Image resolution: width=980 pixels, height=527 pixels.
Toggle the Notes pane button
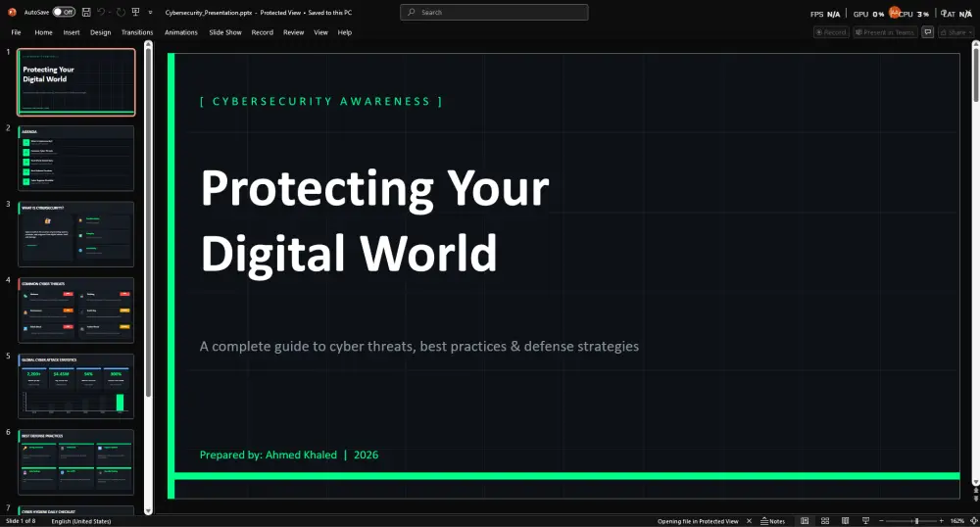(x=773, y=521)
